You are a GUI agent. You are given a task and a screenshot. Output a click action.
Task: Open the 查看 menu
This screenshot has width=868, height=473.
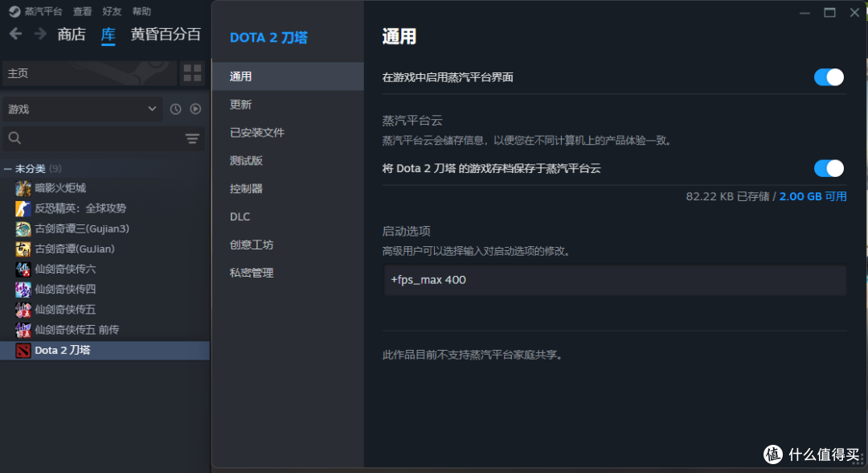(x=83, y=11)
